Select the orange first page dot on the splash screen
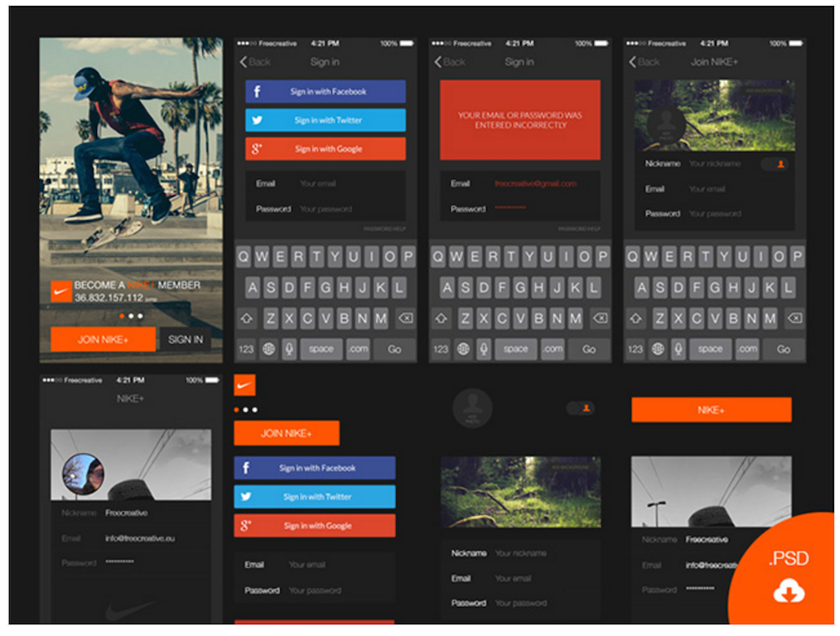The image size is (840, 636). tap(122, 316)
